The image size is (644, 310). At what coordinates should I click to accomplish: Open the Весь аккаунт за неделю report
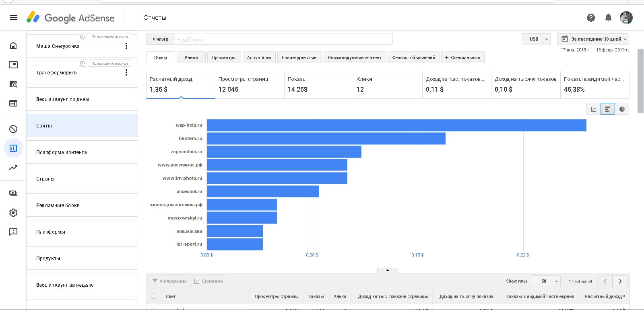click(82, 285)
